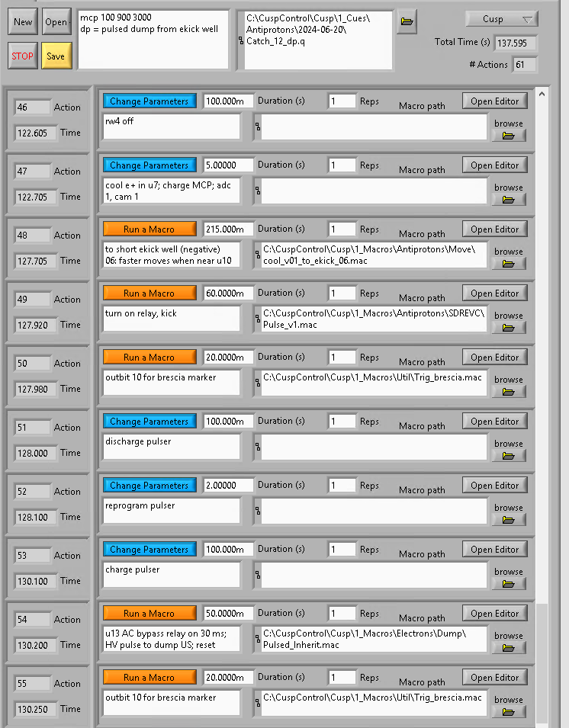This screenshot has width=569, height=728.
Task: Click action number field 46
Action: click(32, 107)
